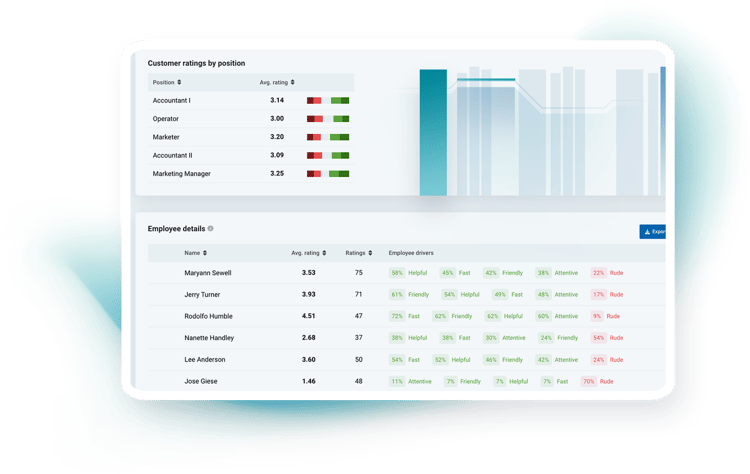
Task: Select the Marketing Manager position row
Action: coord(251,174)
